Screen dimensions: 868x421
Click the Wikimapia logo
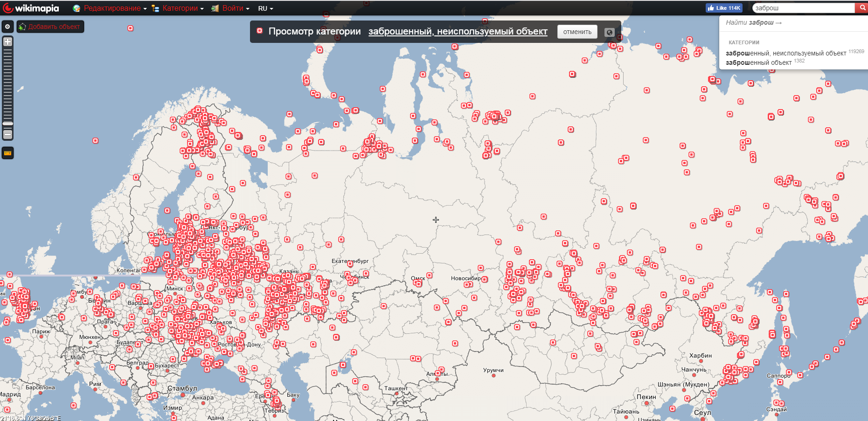(31, 8)
